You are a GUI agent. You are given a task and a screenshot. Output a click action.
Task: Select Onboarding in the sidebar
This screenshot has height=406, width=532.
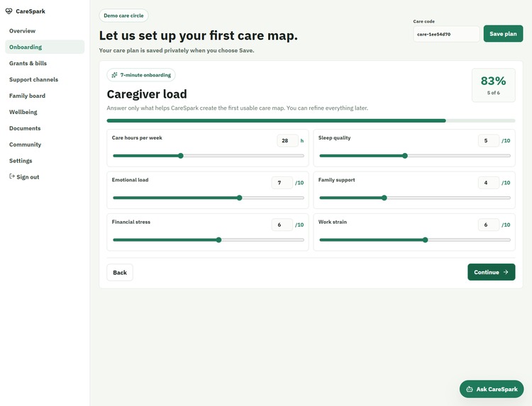45,47
